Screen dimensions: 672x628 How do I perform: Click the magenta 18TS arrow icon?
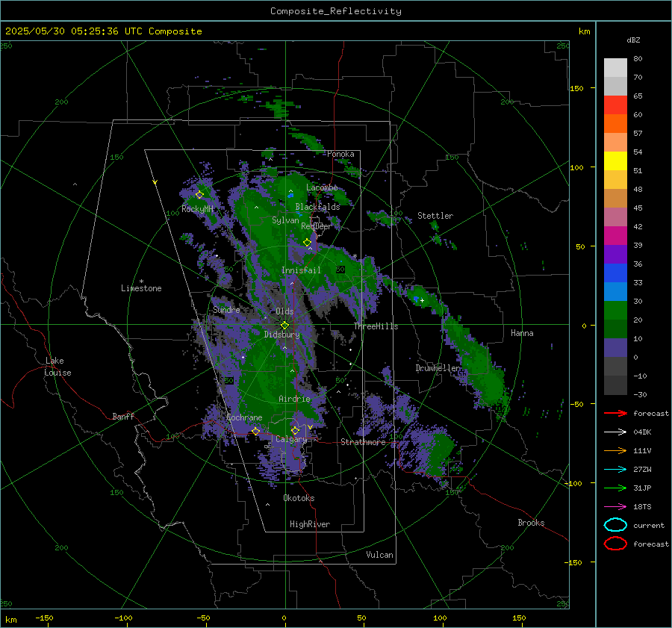click(x=615, y=507)
